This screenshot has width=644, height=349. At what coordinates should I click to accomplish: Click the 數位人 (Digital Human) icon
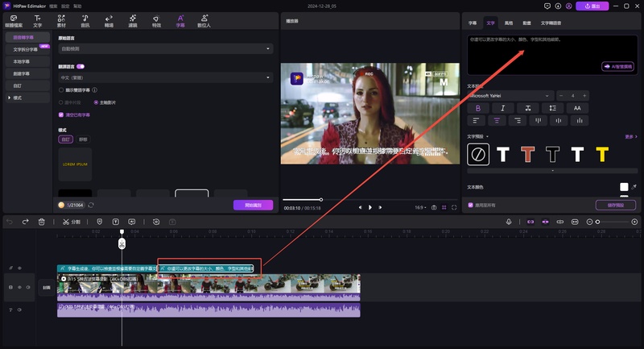coord(204,20)
